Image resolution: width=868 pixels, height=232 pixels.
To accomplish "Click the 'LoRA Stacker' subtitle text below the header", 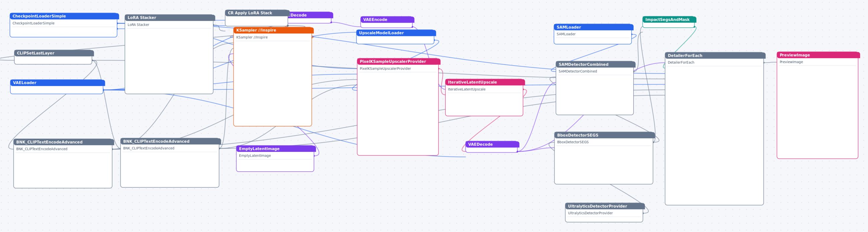I will coord(138,25).
